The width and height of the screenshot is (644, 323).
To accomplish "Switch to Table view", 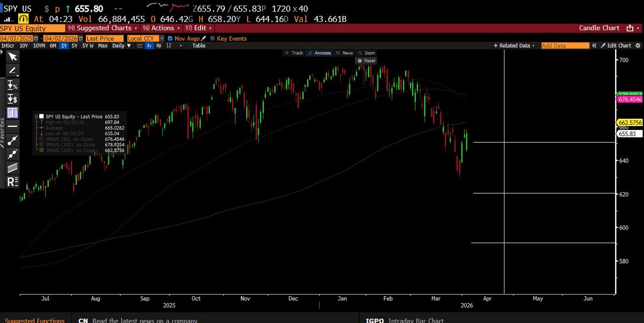I will click(x=199, y=46).
